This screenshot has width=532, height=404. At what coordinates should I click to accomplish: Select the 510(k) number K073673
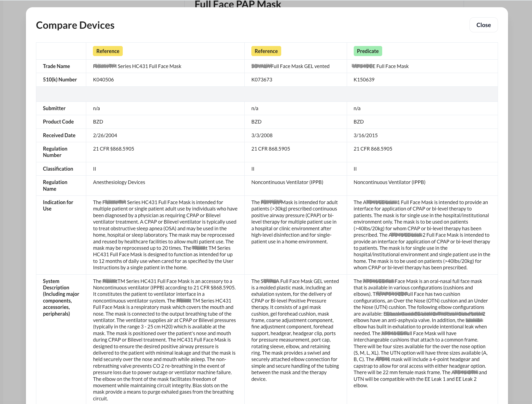click(261, 80)
